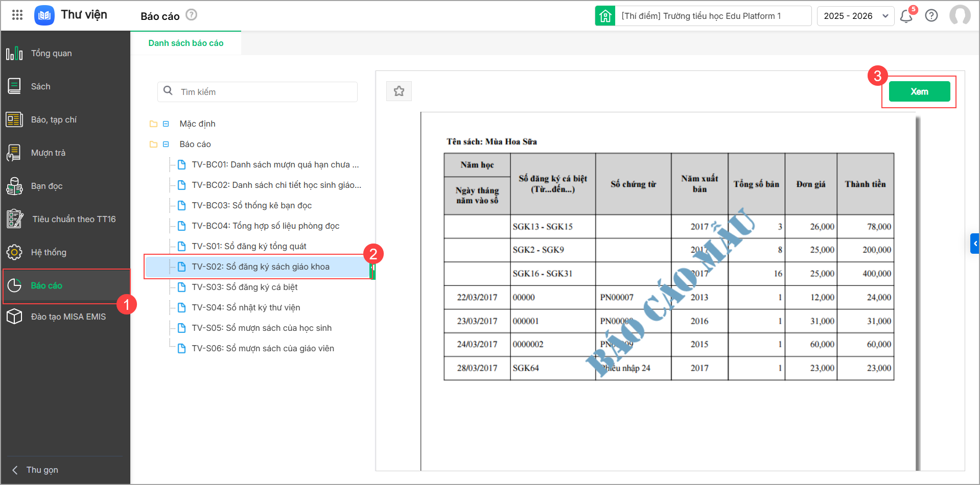Viewport: 980px width, 485px height.
Task: Click the Thư viện app name
Action: tap(84, 15)
